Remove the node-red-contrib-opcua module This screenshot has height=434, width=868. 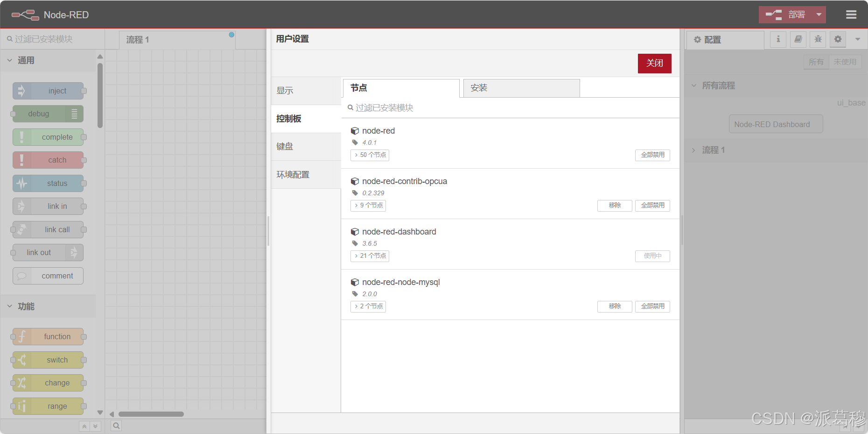(615, 206)
